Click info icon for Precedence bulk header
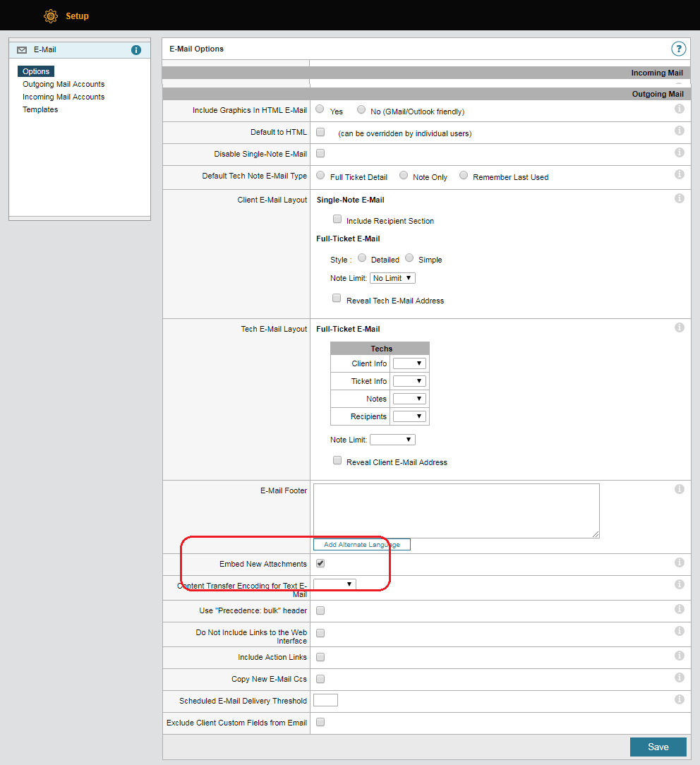Image resolution: width=700 pixels, height=765 pixels. 679,609
